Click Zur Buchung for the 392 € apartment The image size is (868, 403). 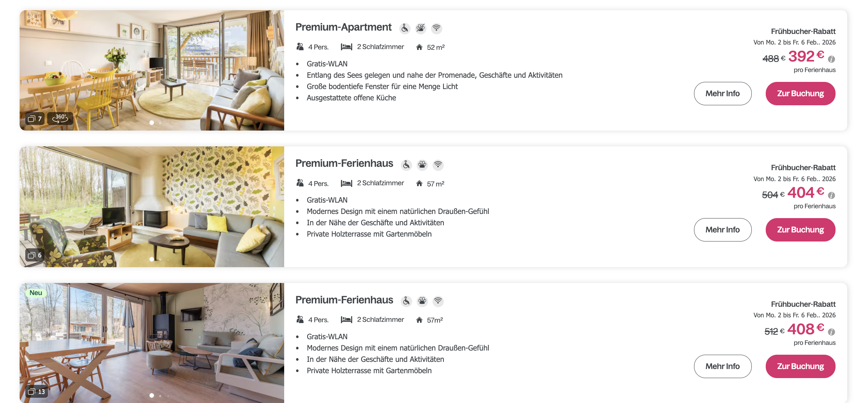pos(800,94)
